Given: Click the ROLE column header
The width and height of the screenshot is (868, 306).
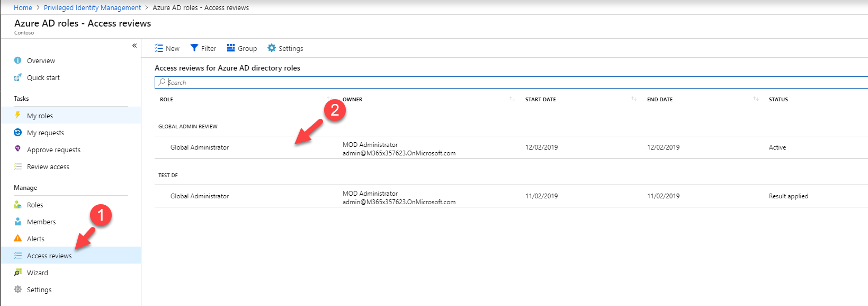Looking at the screenshot, I should point(166,99).
